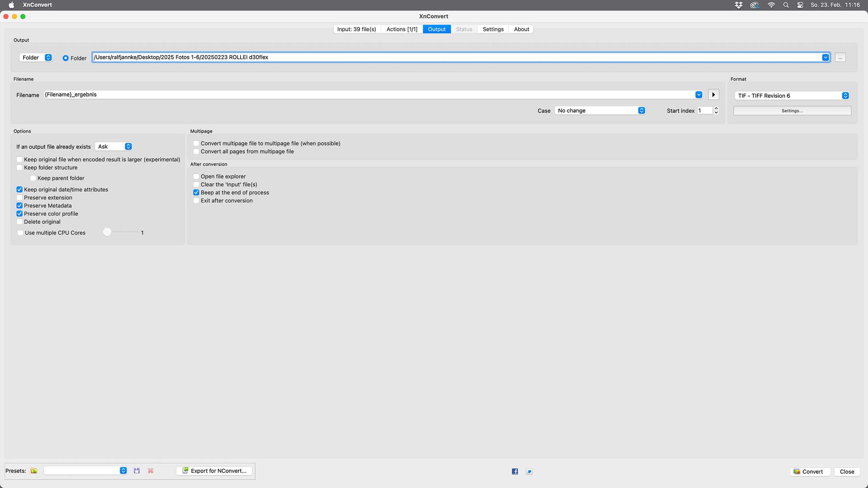Open the presets folder icon

[x=34, y=471]
